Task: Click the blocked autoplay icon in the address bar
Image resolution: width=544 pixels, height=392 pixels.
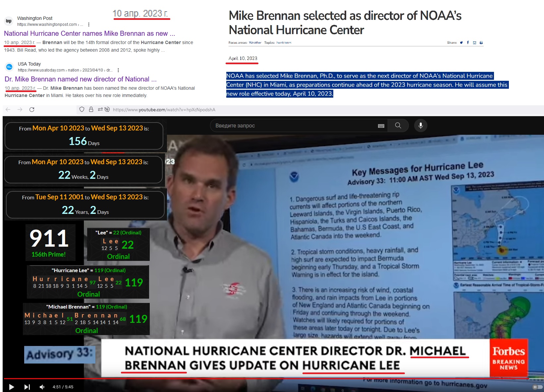Action: (107, 110)
